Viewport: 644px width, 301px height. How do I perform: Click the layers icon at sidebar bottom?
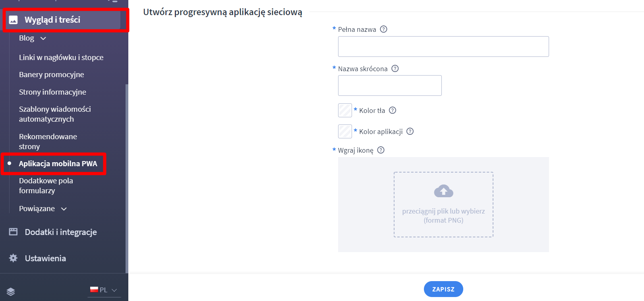11,291
